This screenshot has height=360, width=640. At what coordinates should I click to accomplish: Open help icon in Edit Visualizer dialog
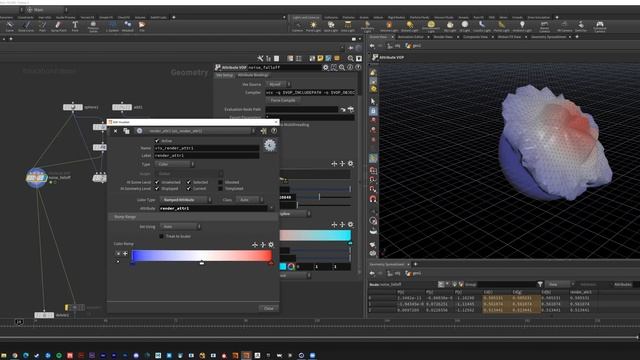click(274, 131)
